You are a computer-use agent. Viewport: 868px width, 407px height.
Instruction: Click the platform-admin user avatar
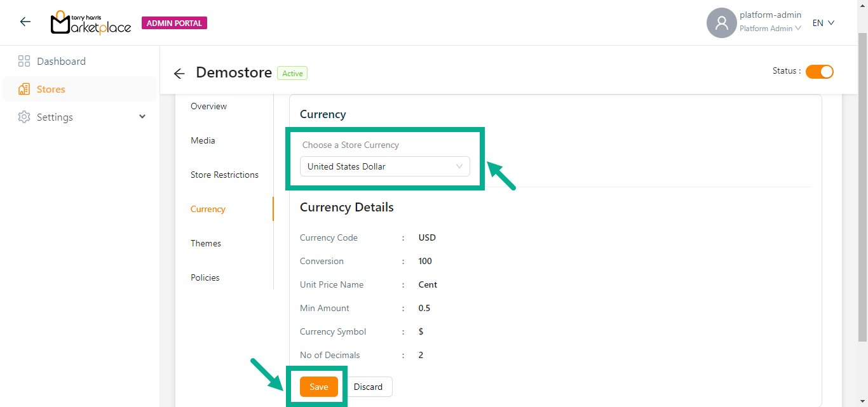721,23
